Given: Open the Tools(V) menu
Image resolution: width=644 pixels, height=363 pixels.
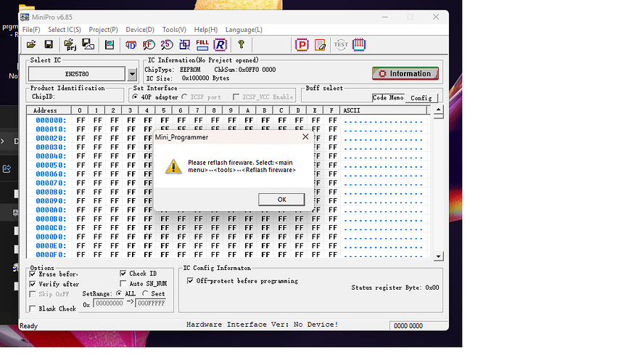Looking at the screenshot, I should [174, 30].
